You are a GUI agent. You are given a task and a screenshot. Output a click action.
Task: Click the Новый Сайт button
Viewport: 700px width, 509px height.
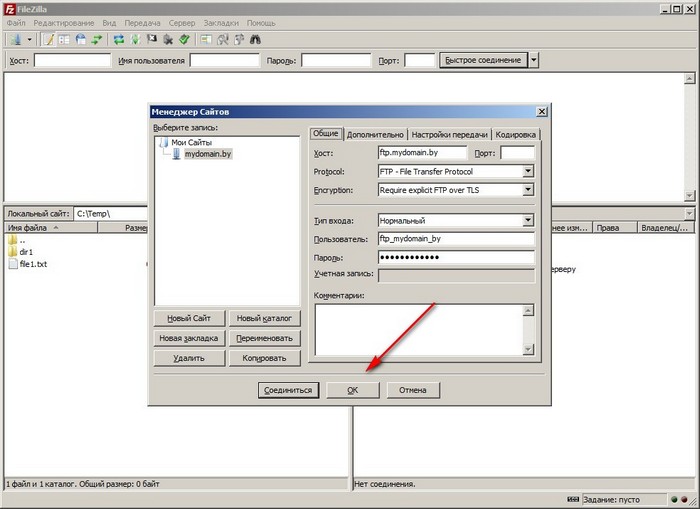coord(189,318)
